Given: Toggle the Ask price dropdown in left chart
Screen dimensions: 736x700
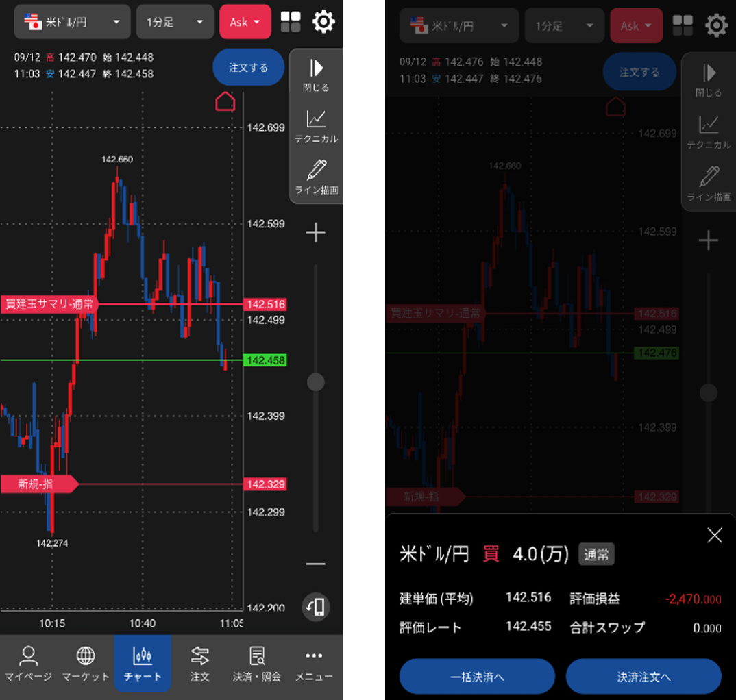Looking at the screenshot, I should (x=245, y=22).
